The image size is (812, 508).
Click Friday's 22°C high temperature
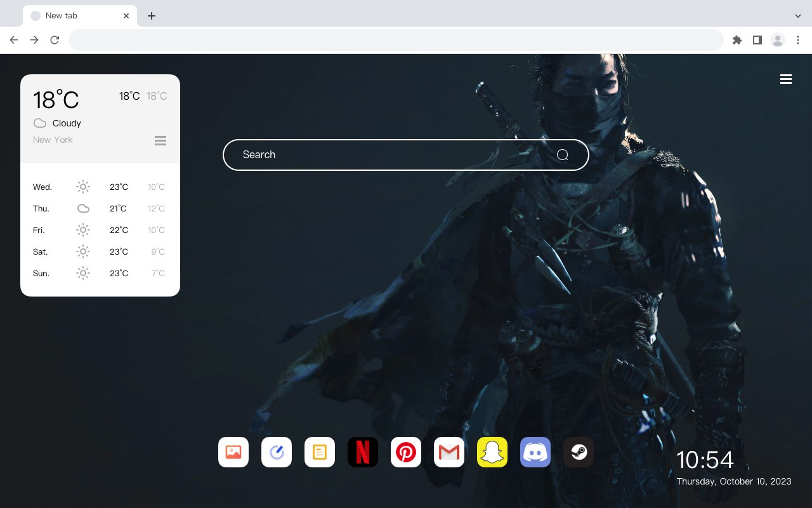(119, 230)
